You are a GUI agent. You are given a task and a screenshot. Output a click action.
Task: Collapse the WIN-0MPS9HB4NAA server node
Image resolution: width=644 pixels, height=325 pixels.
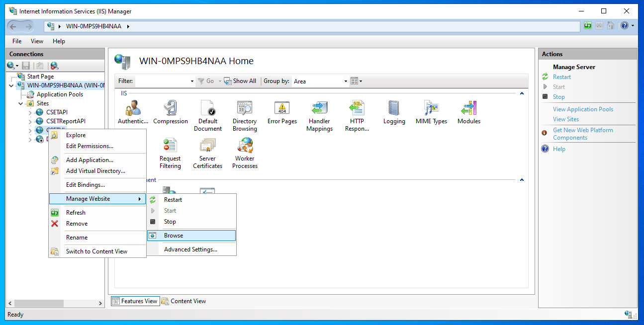click(11, 85)
